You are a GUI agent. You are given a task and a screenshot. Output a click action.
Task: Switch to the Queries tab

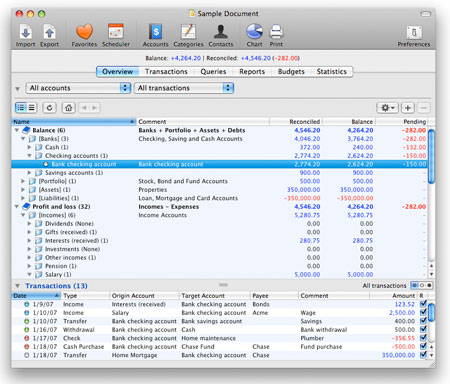click(x=213, y=72)
